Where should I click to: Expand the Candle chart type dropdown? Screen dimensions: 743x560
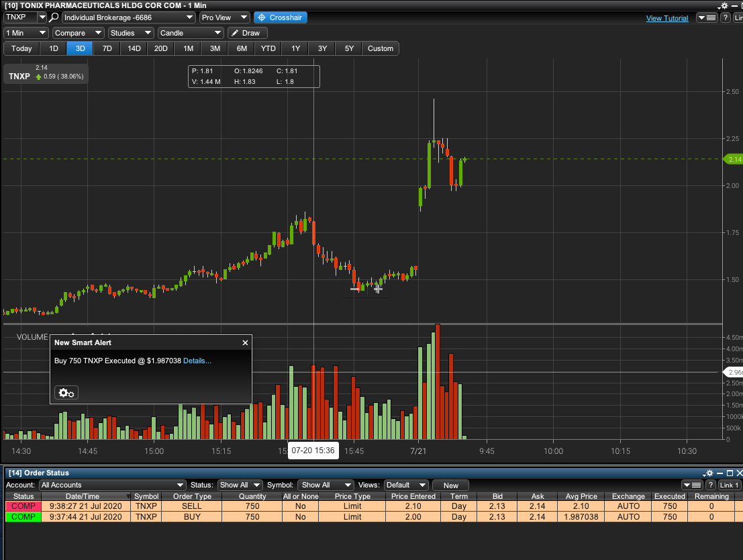point(191,33)
